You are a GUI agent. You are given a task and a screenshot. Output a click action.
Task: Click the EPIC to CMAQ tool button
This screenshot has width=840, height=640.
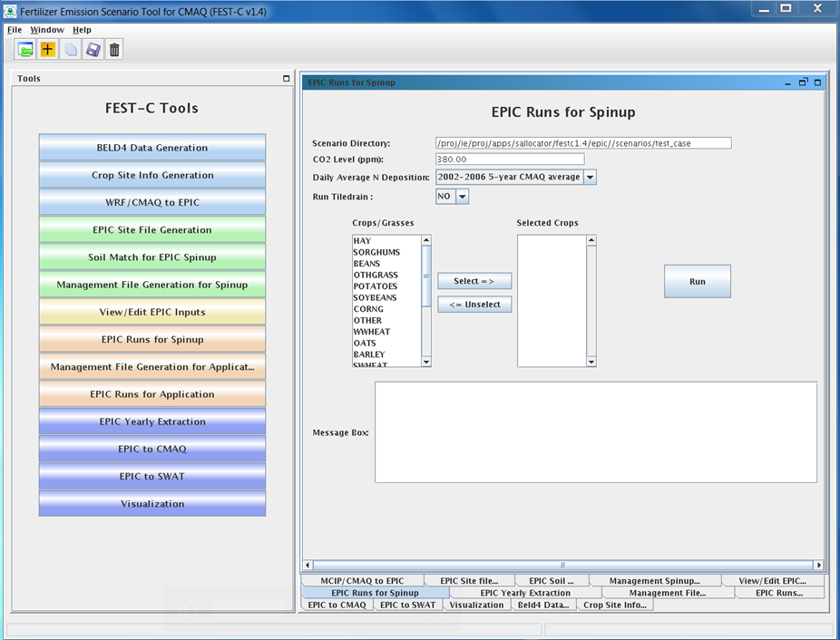click(152, 449)
